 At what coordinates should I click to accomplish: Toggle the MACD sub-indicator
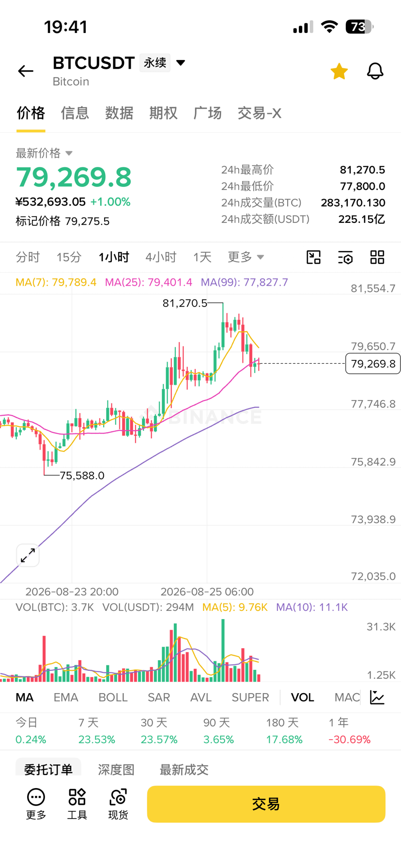[347, 697]
